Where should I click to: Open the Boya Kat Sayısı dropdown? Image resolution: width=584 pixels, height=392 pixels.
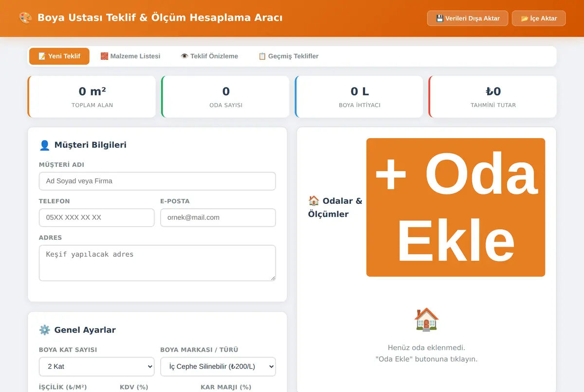[x=96, y=367]
